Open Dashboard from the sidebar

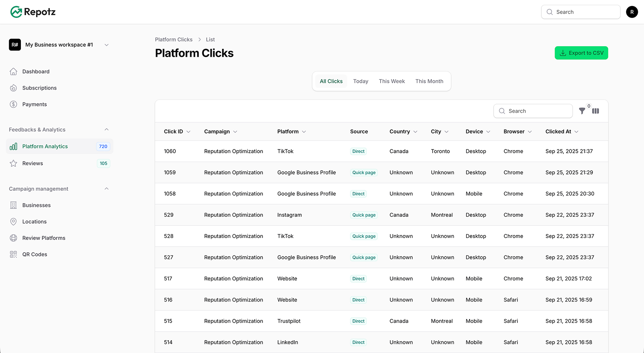tap(36, 72)
